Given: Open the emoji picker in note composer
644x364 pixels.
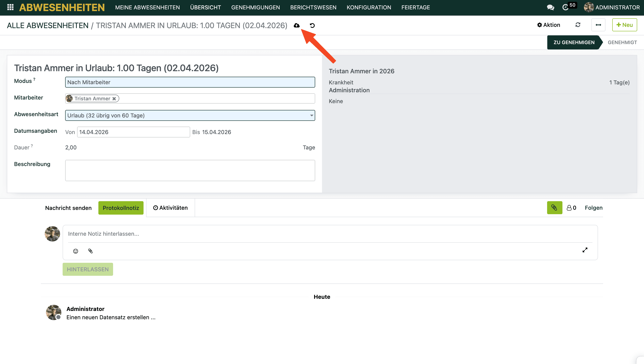Looking at the screenshot, I should [76, 251].
